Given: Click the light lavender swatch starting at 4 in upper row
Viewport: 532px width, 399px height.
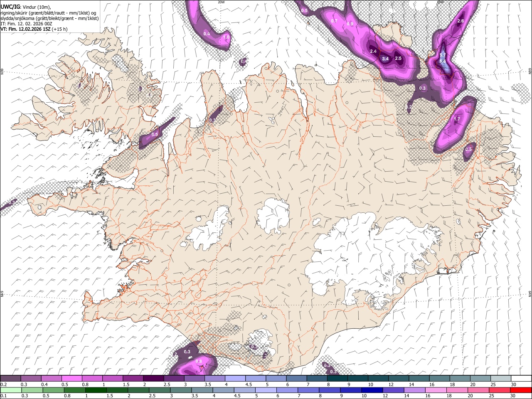Looking at the screenshot, I should point(235,378).
